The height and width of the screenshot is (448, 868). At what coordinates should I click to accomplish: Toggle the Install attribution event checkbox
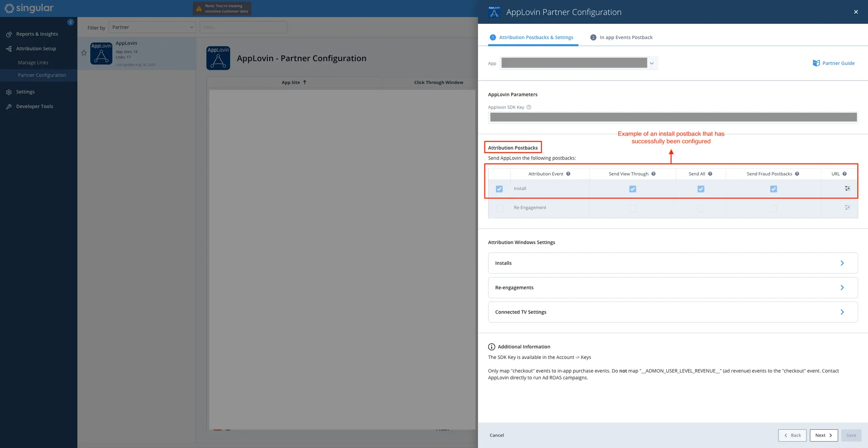point(499,189)
